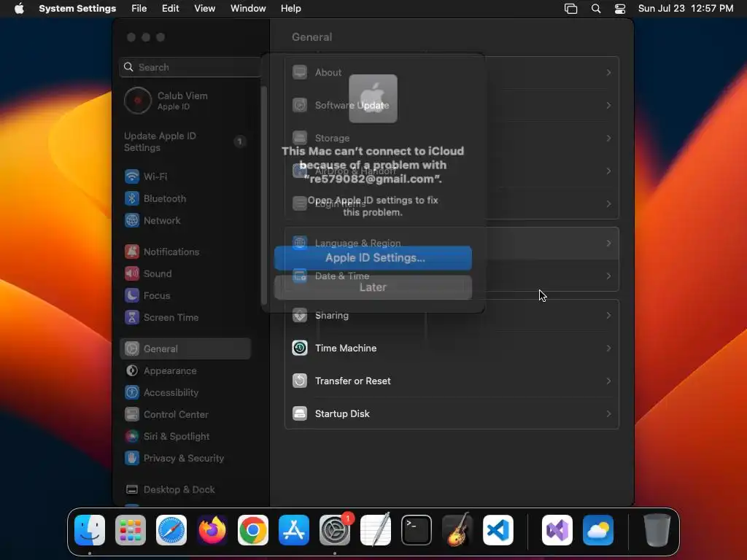Open Accessibility settings
The height and width of the screenshot is (560, 747).
click(x=186, y=393)
